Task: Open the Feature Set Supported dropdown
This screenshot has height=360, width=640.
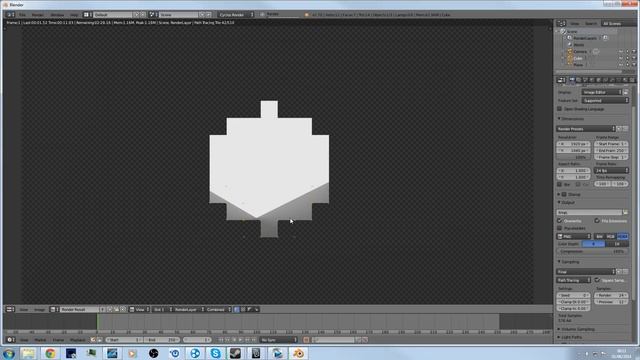Action: (x=605, y=100)
